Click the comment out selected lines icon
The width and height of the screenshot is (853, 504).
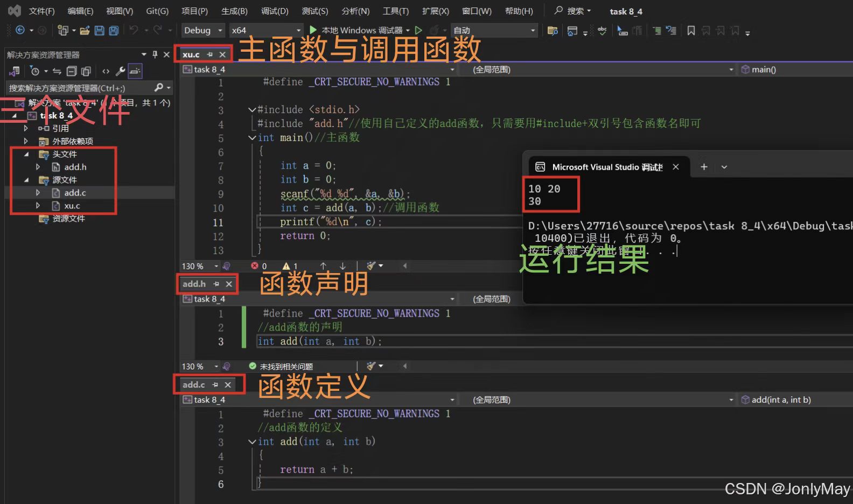(657, 31)
